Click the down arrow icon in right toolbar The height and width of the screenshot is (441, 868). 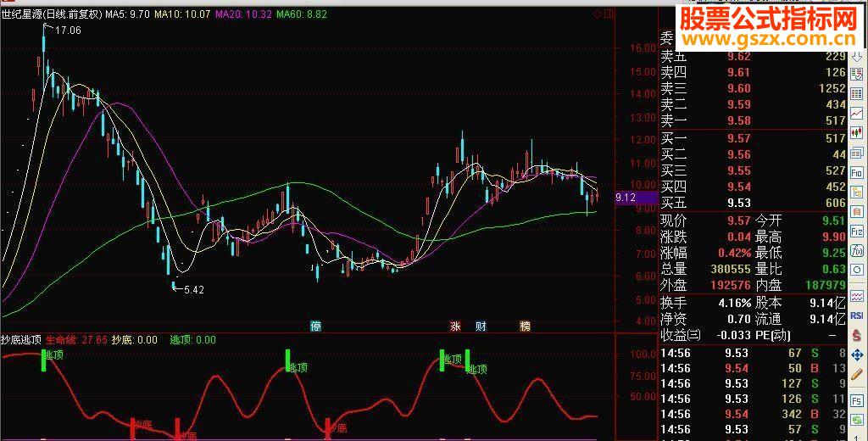tap(857, 56)
